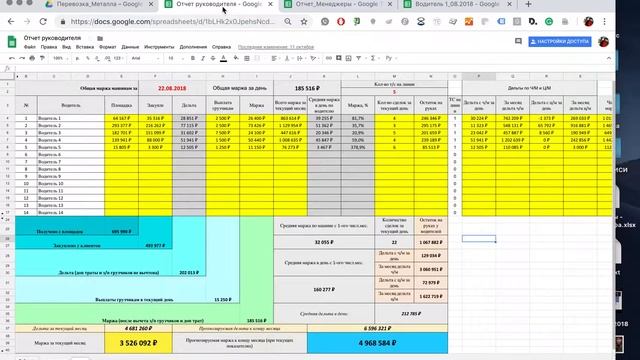The height and width of the screenshot is (360, 640).
Task: Open the fill color picker
Action: [x=236, y=58]
